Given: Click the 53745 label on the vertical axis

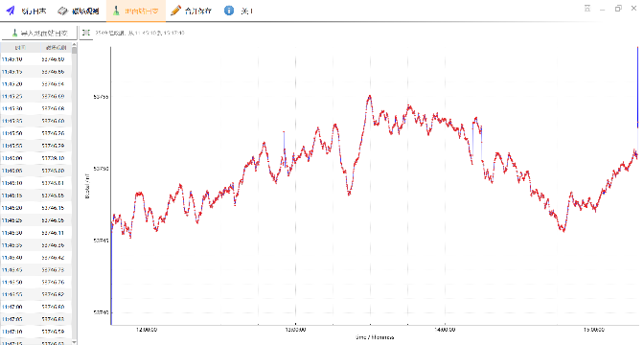Looking at the screenshot, I should coord(101,241).
